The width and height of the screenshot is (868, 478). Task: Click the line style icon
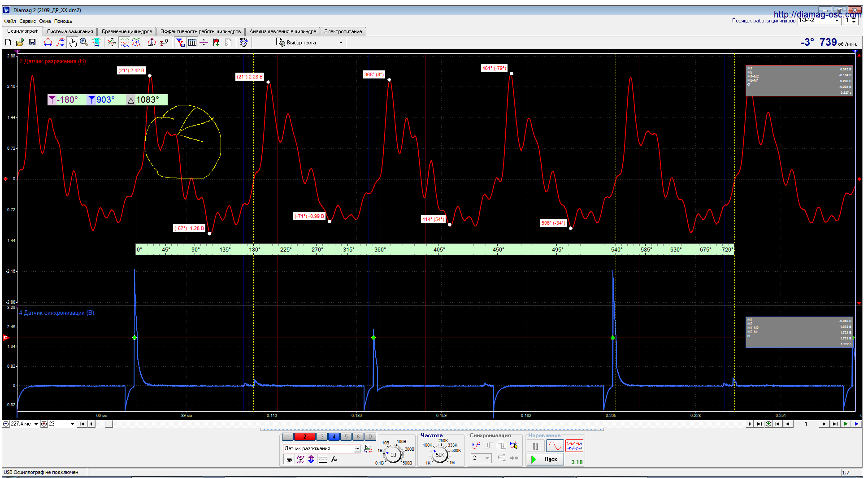point(323,459)
